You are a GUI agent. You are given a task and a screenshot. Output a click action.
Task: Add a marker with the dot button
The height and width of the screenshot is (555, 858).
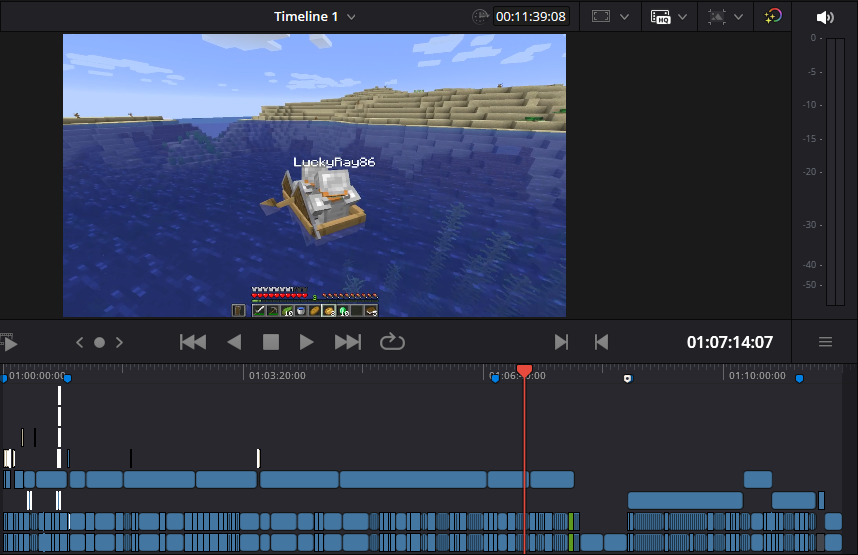(x=99, y=343)
